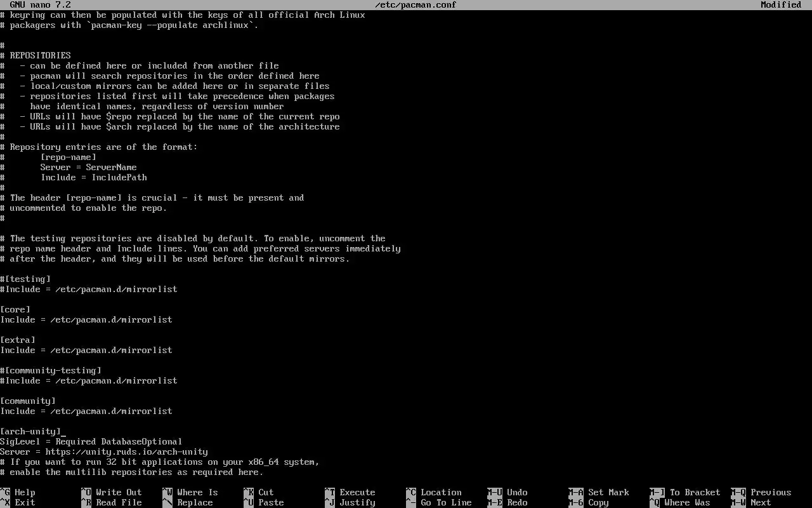Click 'after the header, and they will' line

coord(175,258)
